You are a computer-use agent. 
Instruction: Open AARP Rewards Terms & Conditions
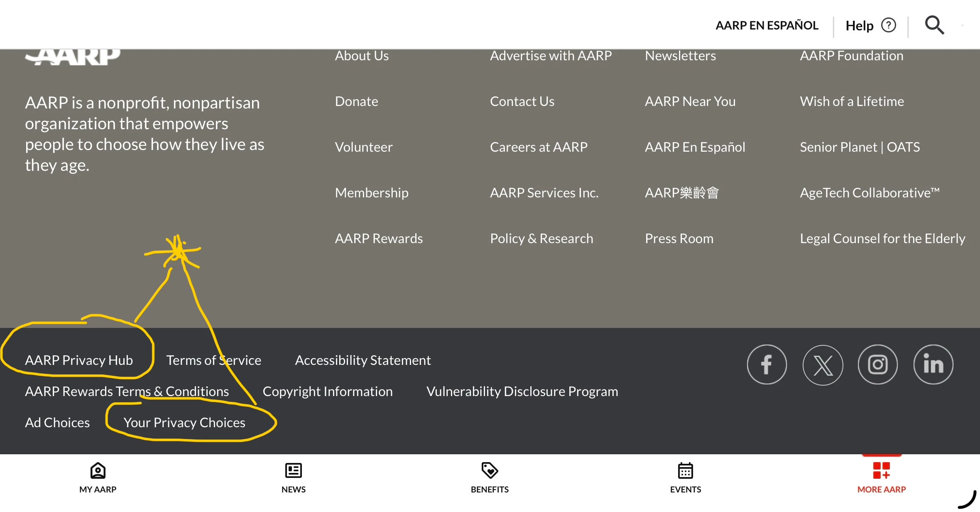127,391
